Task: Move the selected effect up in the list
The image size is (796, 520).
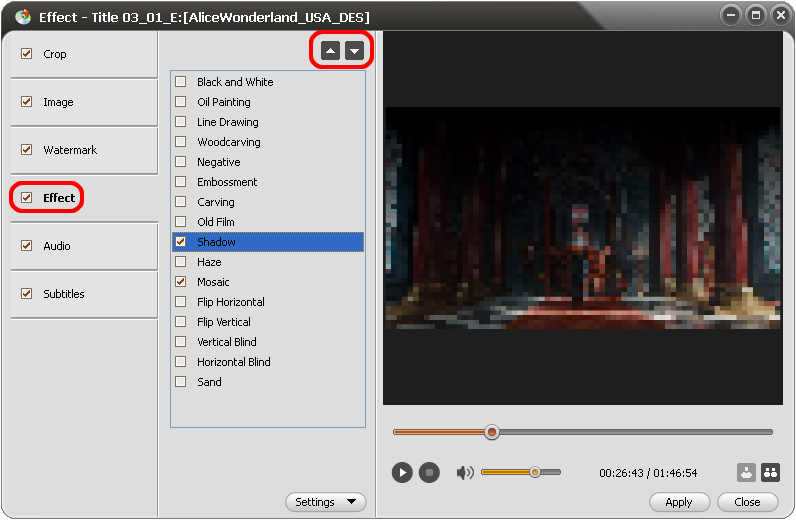Action: pos(330,50)
